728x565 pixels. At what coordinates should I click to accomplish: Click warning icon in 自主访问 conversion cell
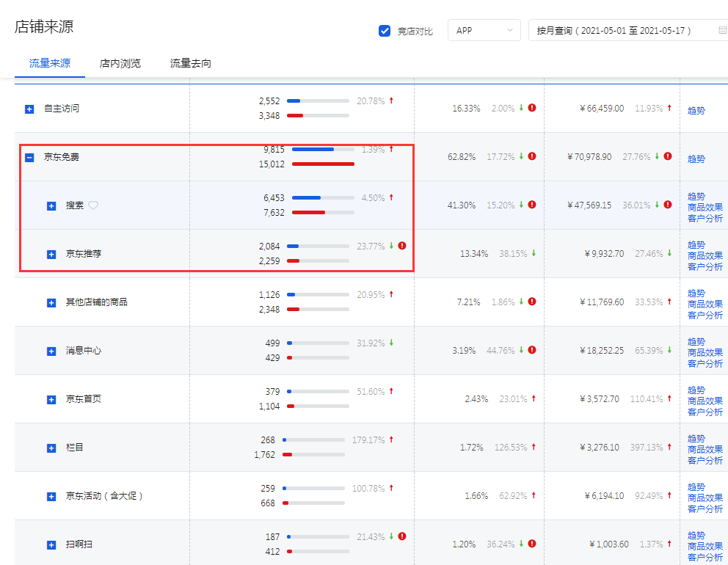(532, 108)
